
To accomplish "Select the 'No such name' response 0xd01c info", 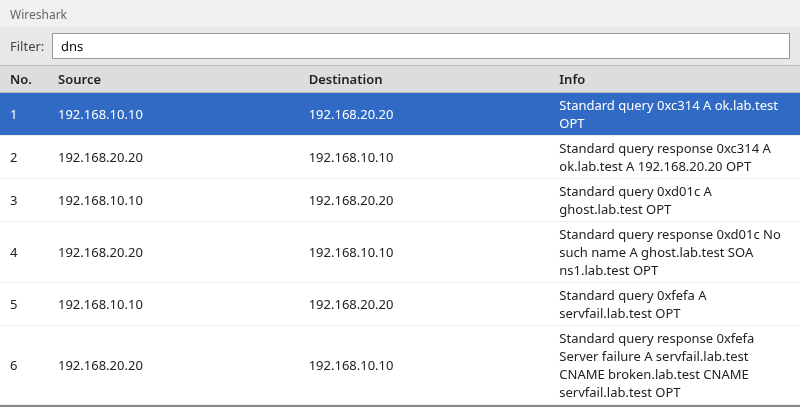I will click(669, 252).
